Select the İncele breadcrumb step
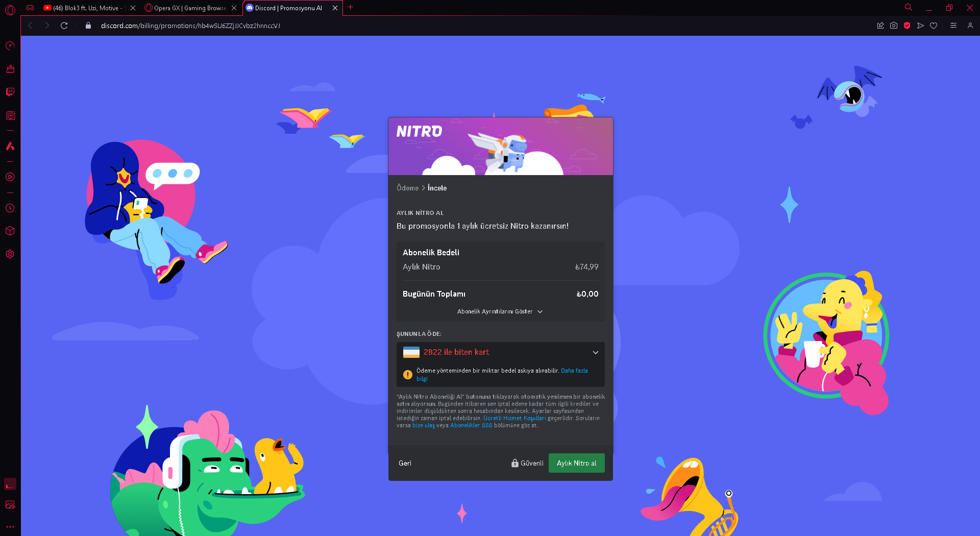Screen dimensions: 980x536 coord(437,188)
